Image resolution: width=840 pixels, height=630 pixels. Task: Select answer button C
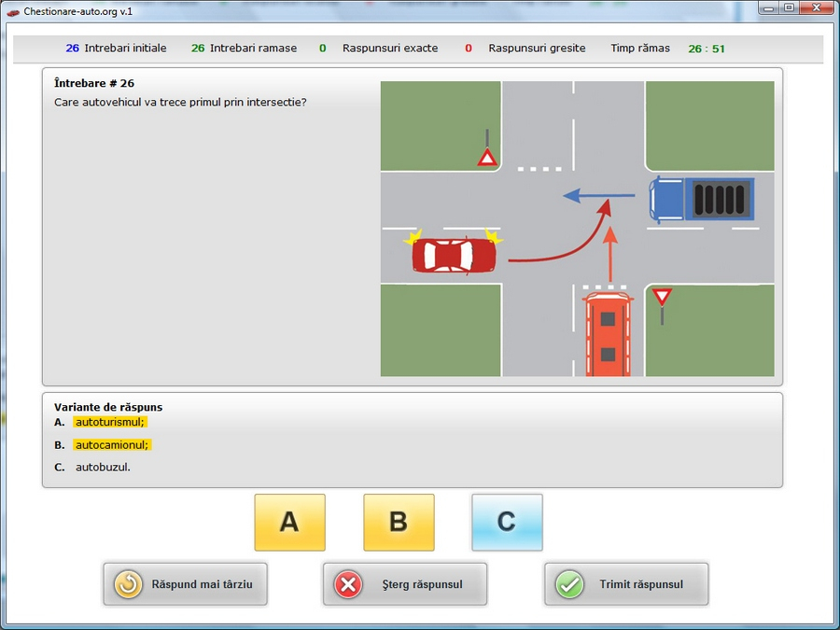coord(507,522)
